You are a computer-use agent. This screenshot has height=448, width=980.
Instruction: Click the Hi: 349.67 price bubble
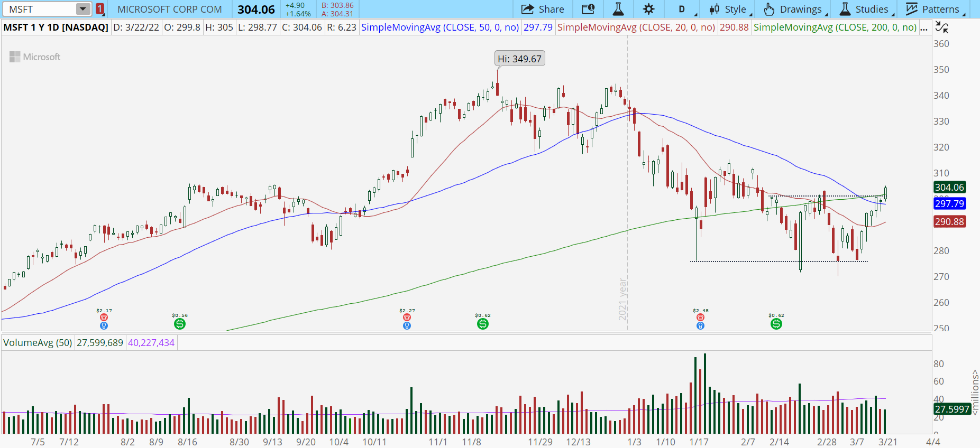tap(520, 59)
